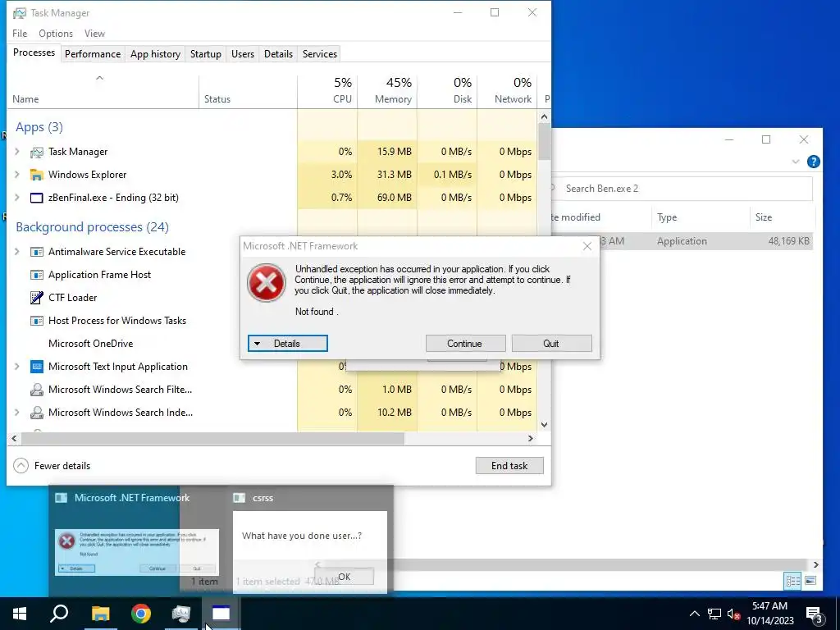Open Explorer help question mark icon
The width and height of the screenshot is (840, 630).
click(813, 162)
